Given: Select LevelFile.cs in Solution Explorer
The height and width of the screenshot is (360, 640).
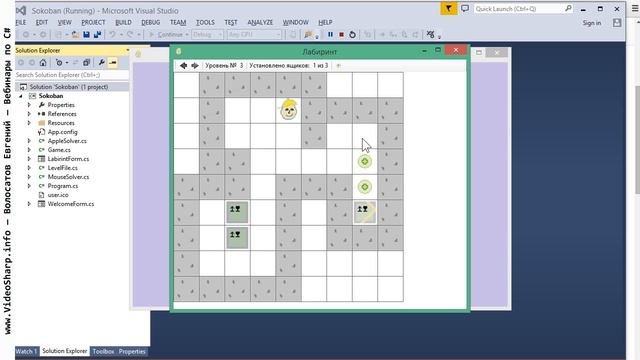Looking at the screenshot, I should click(x=62, y=168).
